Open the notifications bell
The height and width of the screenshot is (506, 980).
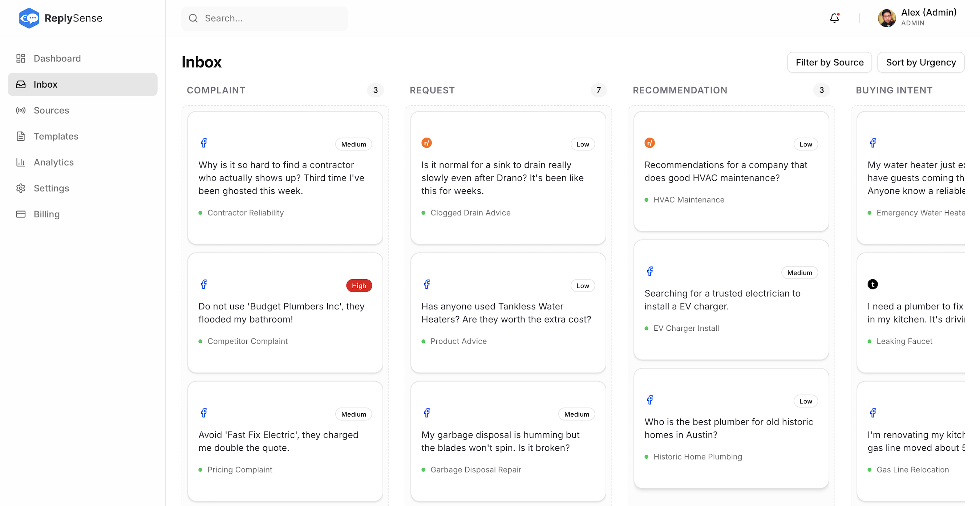pyautogui.click(x=834, y=18)
